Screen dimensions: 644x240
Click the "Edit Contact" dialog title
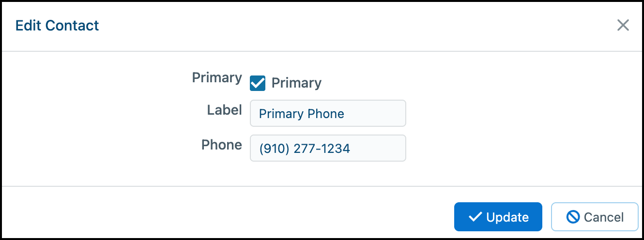(57, 25)
